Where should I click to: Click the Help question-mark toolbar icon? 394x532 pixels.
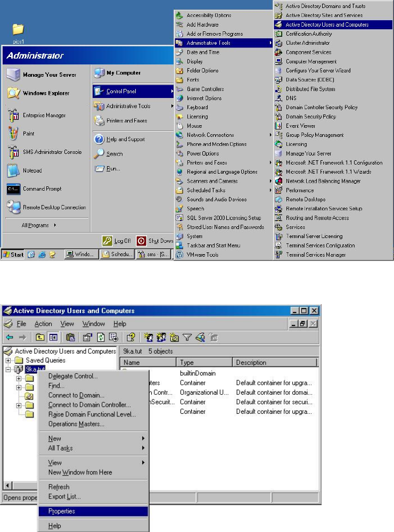coord(130,337)
